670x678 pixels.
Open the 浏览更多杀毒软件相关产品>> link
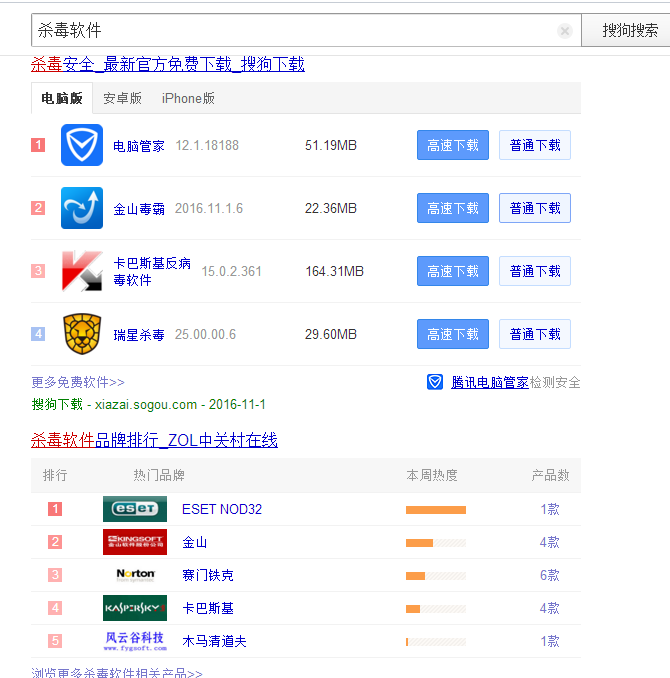tap(117, 673)
